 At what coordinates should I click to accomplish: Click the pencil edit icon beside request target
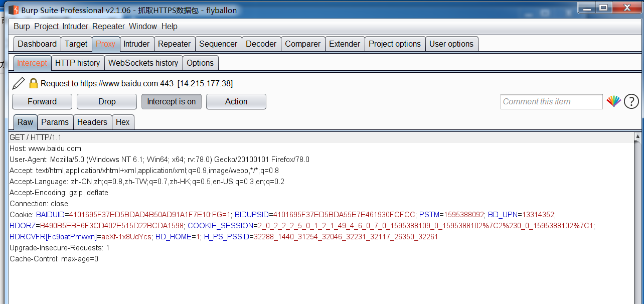(x=19, y=83)
